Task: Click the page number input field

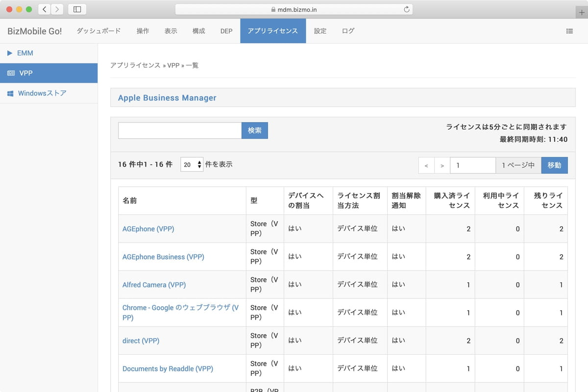Action: (473, 166)
